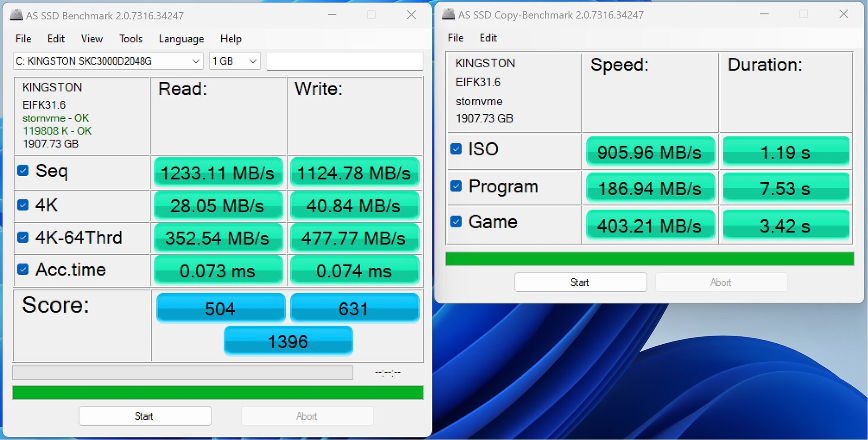This screenshot has width=868, height=440.
Task: Click the 4K read result 28.05 MB/s
Action: [218, 206]
